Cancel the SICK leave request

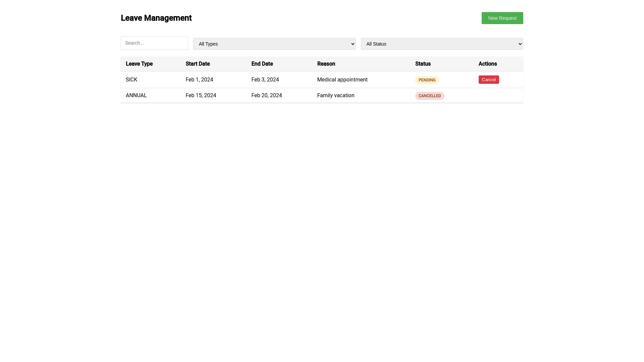(x=489, y=79)
